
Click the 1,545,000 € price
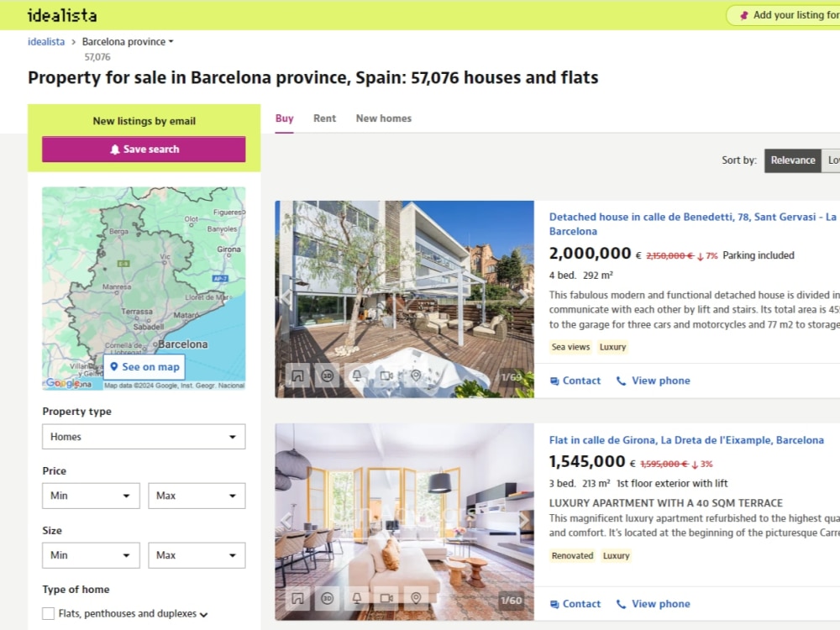(592, 461)
